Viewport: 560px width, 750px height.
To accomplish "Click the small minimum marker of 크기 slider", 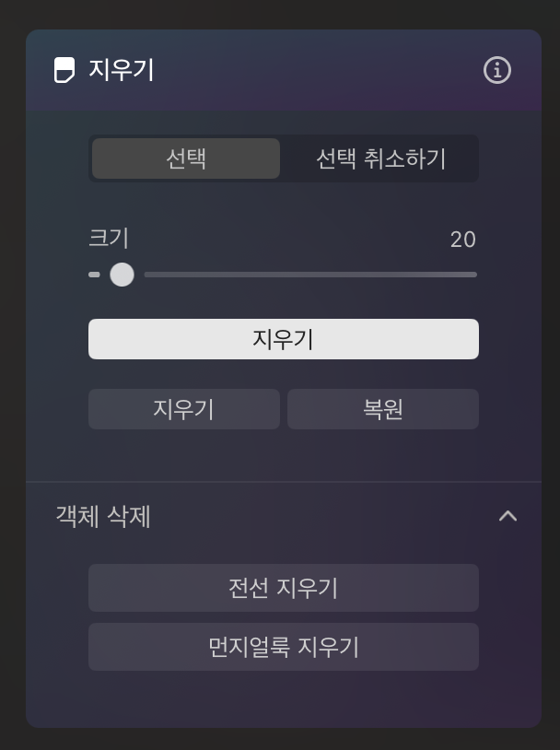I will 94,275.
